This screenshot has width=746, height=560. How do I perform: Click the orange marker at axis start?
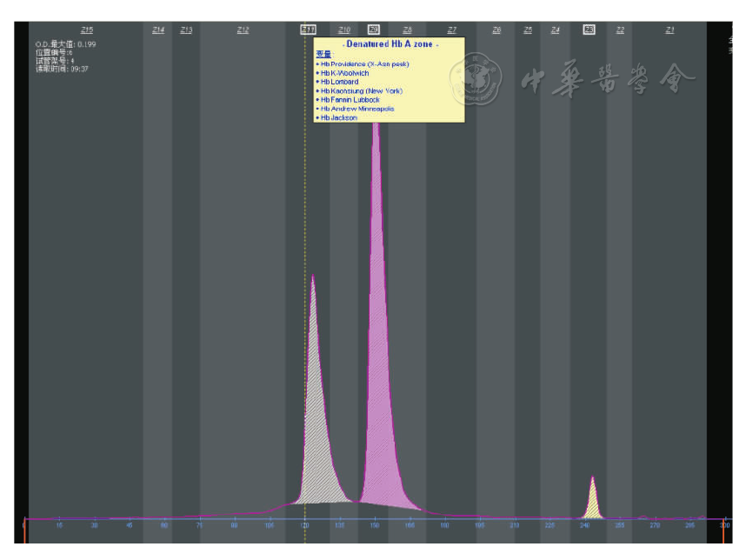pos(25,529)
